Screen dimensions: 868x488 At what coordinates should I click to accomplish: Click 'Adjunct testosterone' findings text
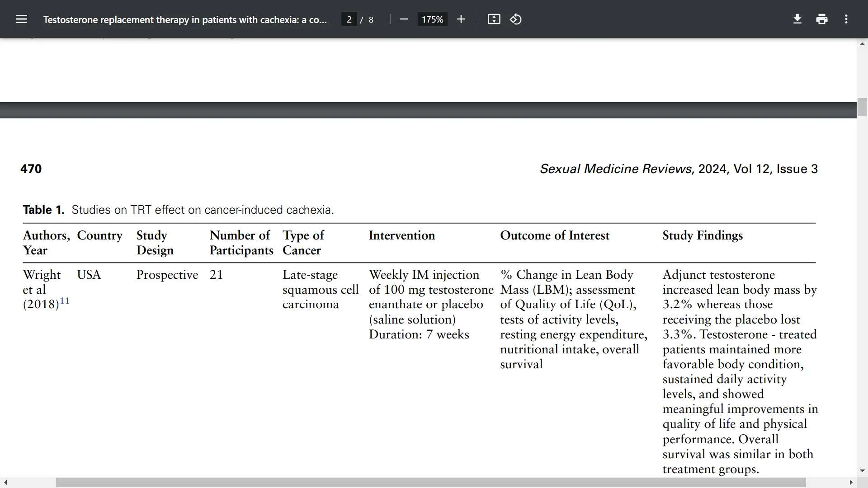click(x=718, y=275)
